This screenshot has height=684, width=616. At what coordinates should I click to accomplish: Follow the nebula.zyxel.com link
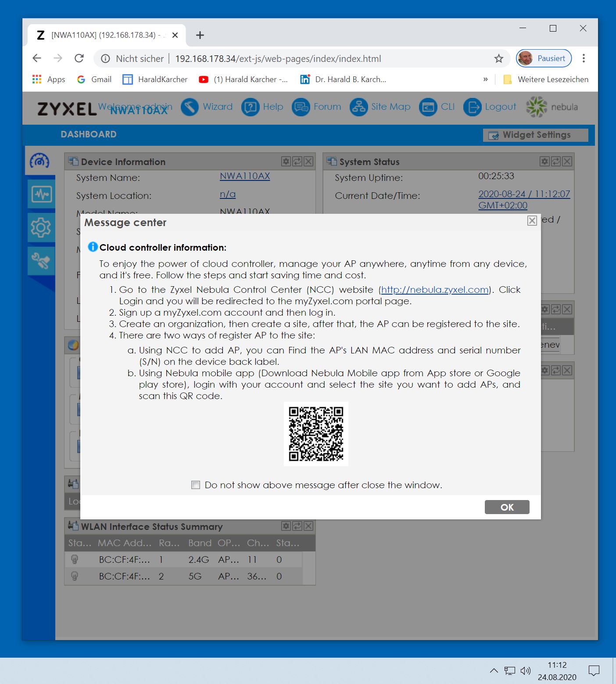pos(435,290)
